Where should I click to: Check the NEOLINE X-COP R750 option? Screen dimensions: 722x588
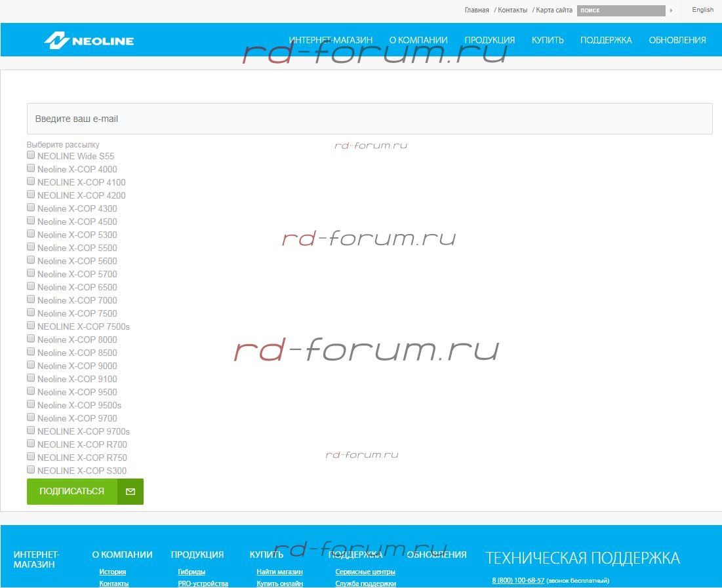[31, 457]
